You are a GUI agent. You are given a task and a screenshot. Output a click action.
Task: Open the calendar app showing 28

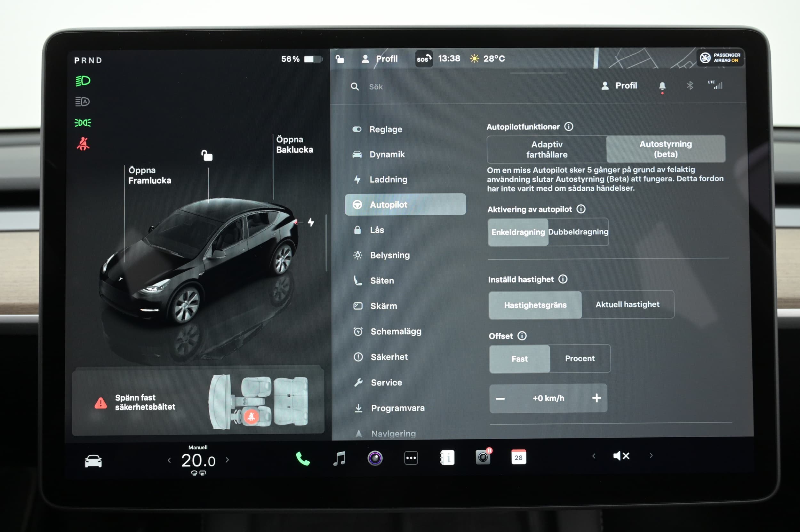[x=519, y=457]
